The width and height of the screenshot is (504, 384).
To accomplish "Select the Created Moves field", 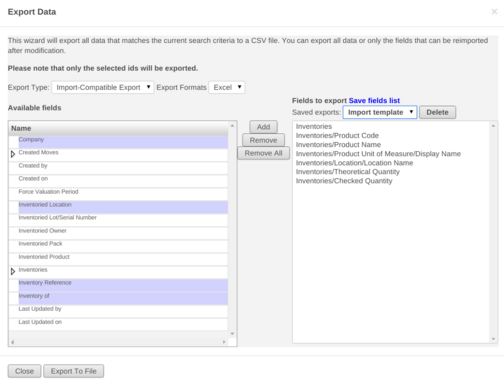I will click(123, 155).
